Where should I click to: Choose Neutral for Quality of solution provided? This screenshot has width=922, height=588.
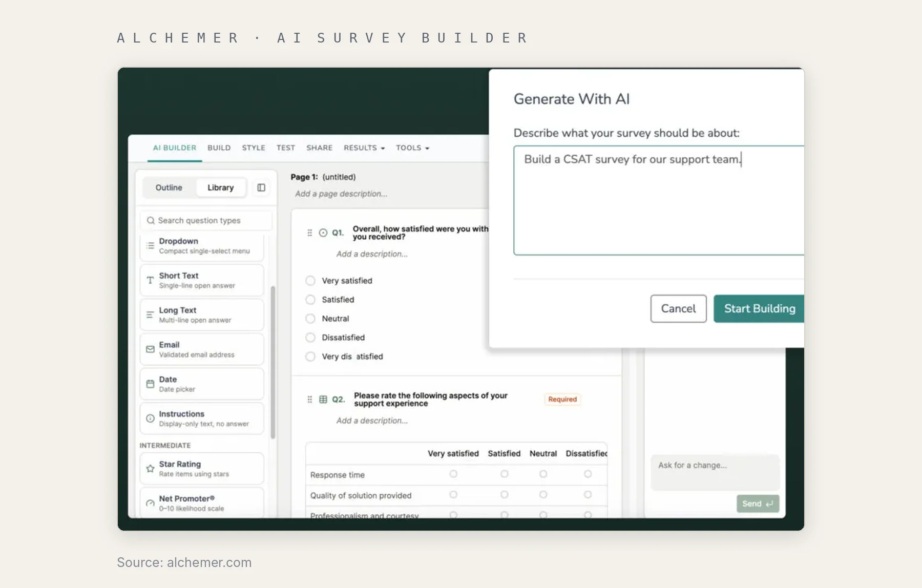click(x=543, y=495)
